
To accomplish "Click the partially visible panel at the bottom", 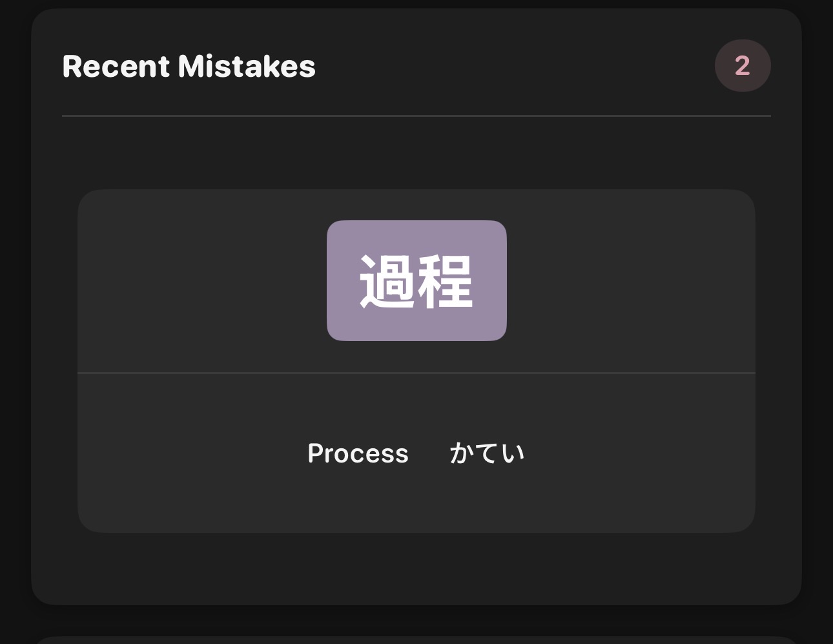I will (x=416, y=640).
